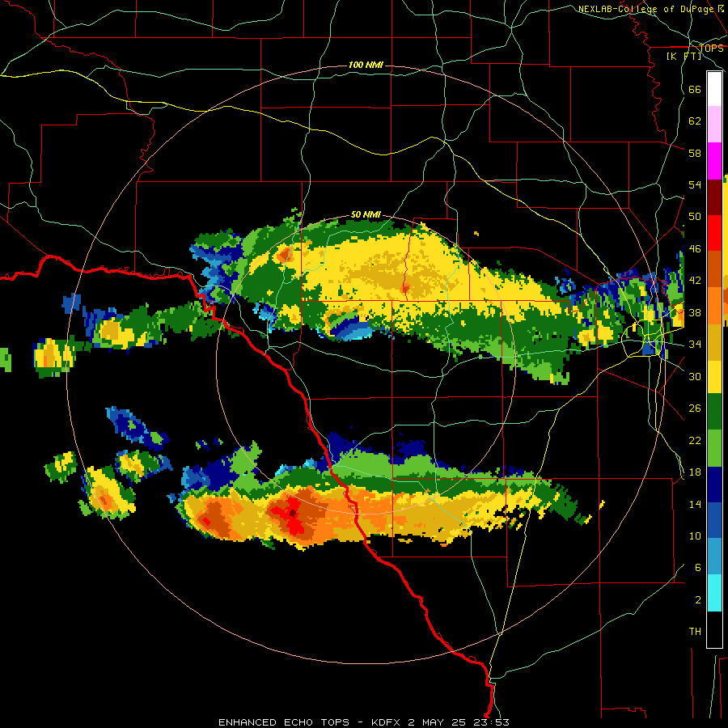Click the "KDFX" station identifier in caption
This screenshot has height=728, width=728.
(x=387, y=722)
